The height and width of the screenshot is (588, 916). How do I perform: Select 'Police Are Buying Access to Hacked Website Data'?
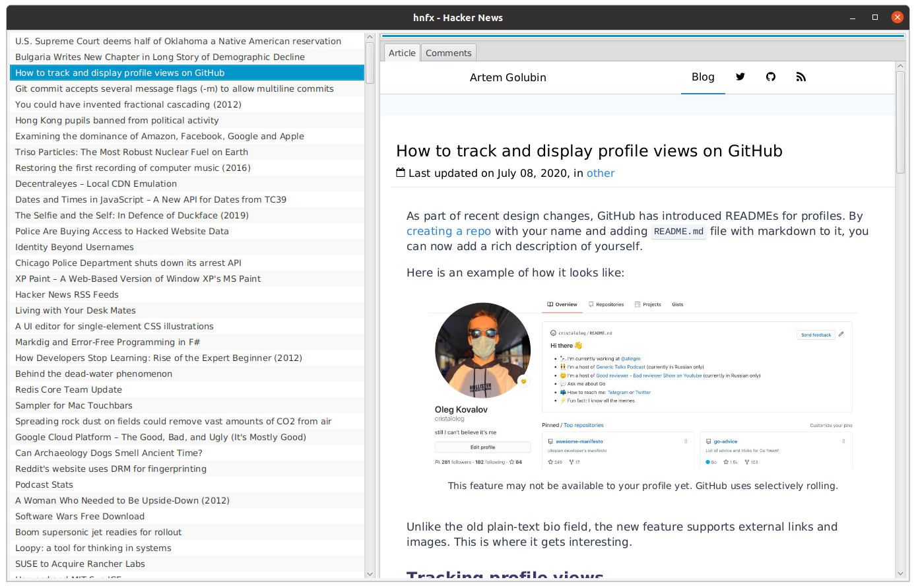[187, 231]
